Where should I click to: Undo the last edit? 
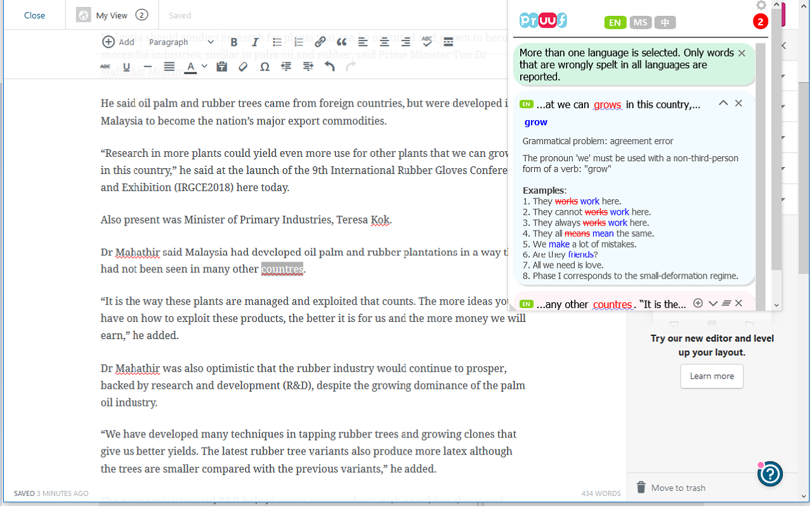tap(329, 67)
